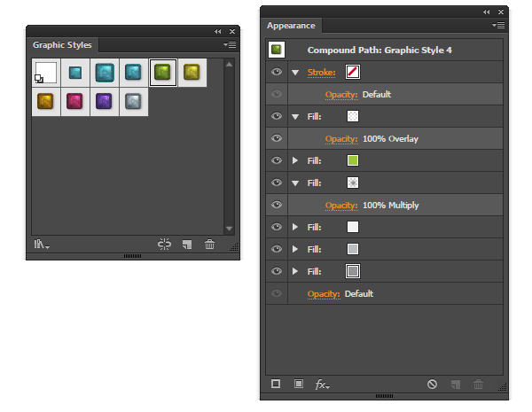The height and width of the screenshot is (412, 532).
Task: Click Clear Appearance icon
Action: point(432,385)
